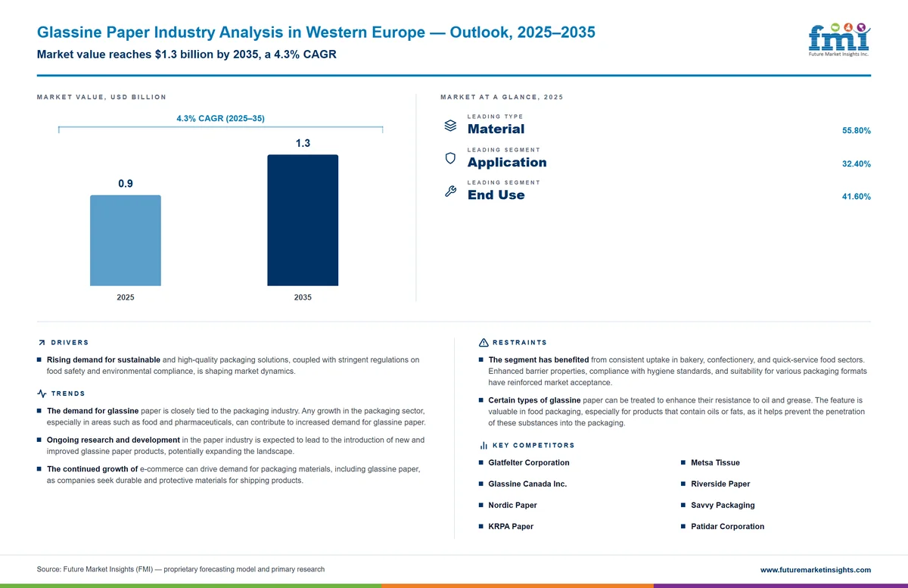Select Savvy Packaging competitor entry
This screenshot has height=588, width=908.
coord(723,505)
